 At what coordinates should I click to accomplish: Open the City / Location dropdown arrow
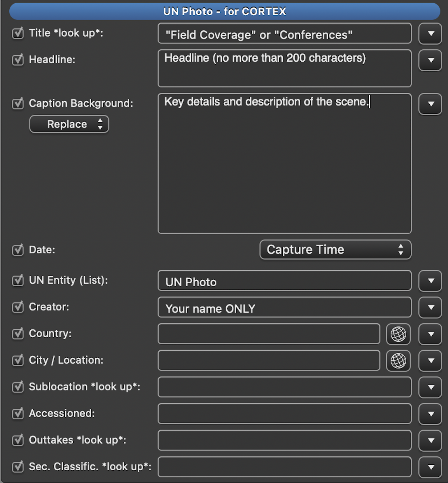point(430,361)
